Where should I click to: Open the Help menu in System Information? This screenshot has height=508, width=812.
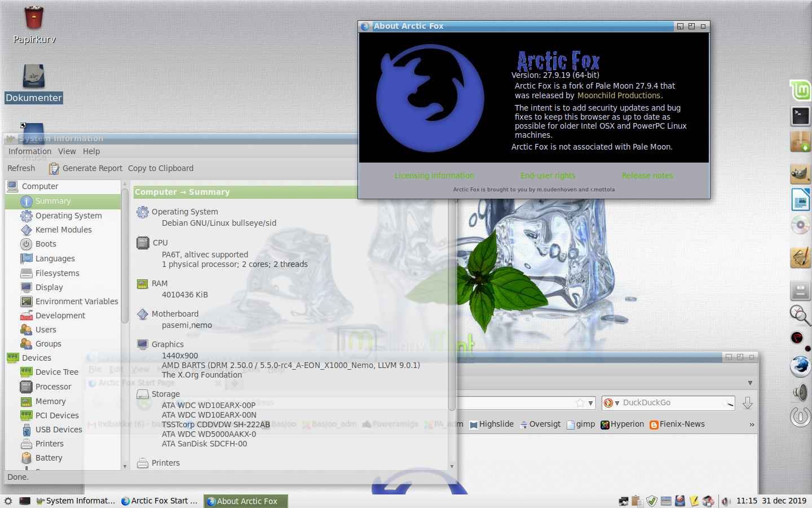(91, 151)
